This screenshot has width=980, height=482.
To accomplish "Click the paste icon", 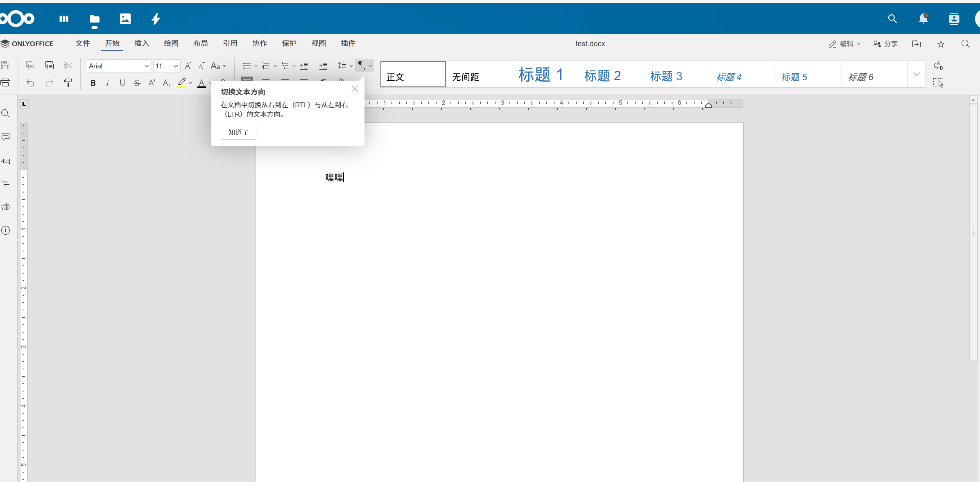I will click(50, 66).
